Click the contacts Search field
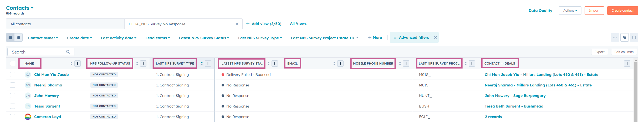This screenshot has width=644, height=122. pos(38,52)
